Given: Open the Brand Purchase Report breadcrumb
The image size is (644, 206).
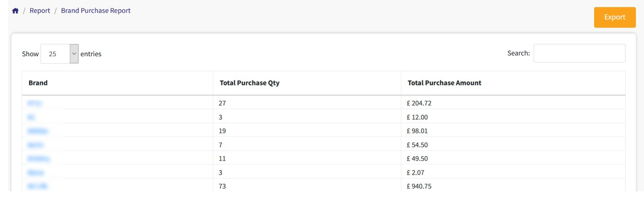Looking at the screenshot, I should (96, 11).
